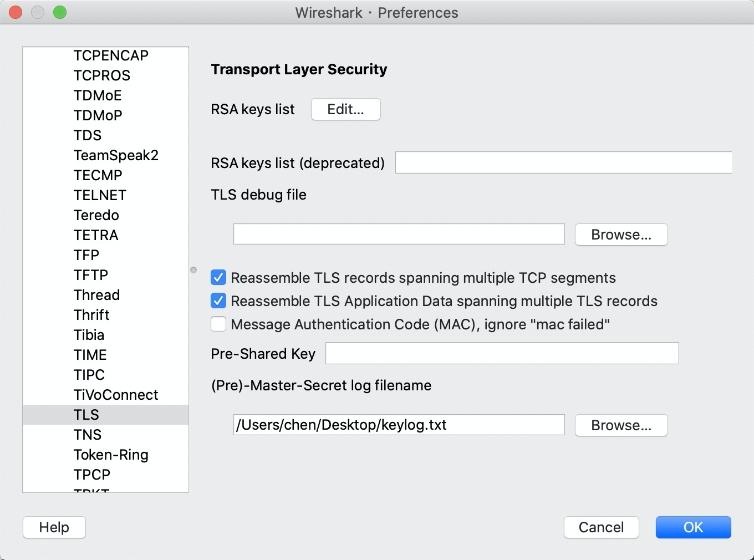Close the Preferences window with red button
754x560 pixels.
tap(16, 12)
